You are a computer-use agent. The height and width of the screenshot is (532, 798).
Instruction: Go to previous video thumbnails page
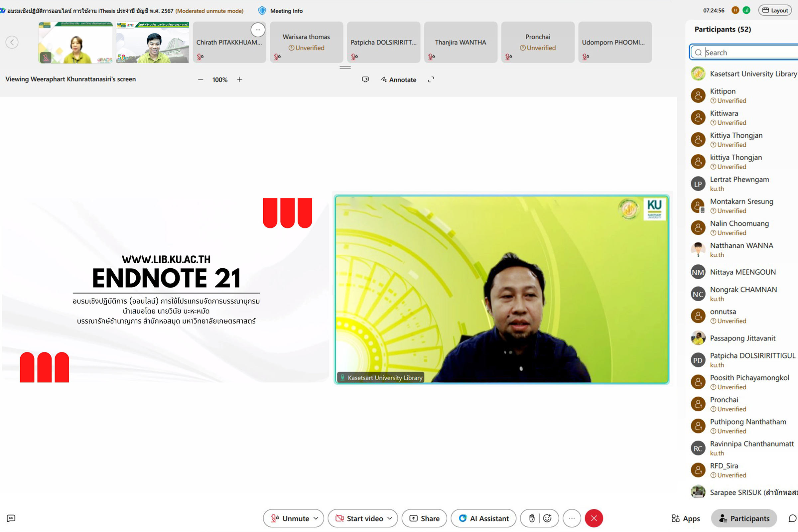[x=12, y=43]
